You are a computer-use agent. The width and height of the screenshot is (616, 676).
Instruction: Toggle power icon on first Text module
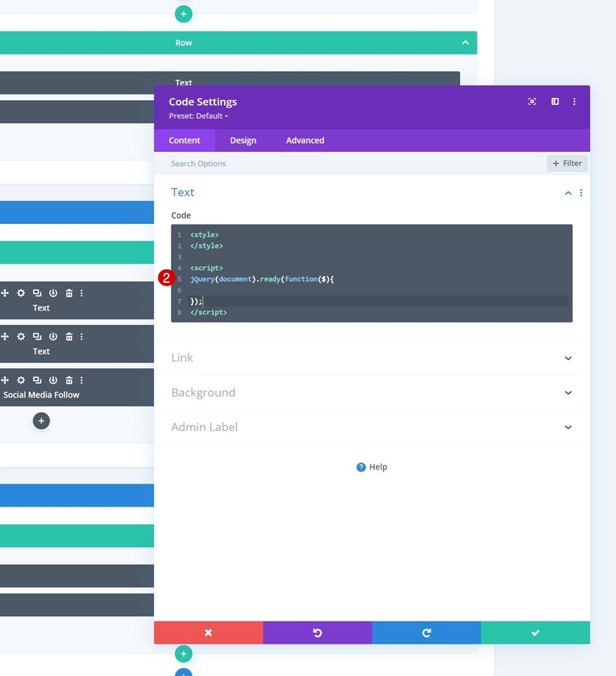[53, 293]
